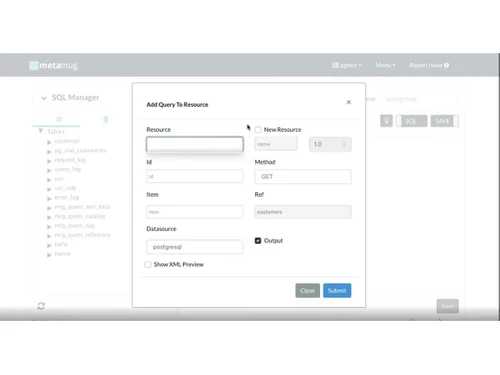Click the Report Issue link
Image resolution: width=500 pixels, height=375 pixels.
[x=429, y=65]
